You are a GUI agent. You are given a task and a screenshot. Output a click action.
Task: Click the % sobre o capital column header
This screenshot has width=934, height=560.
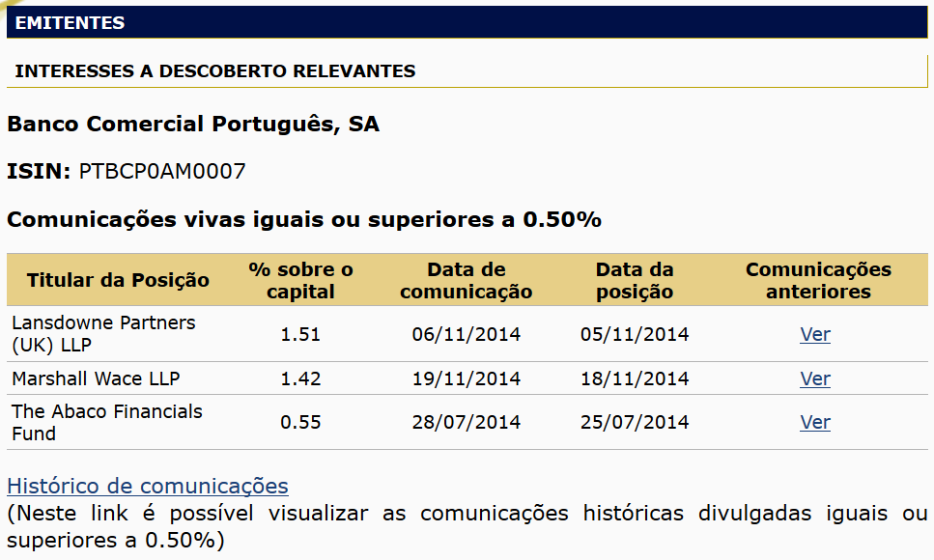(x=300, y=281)
